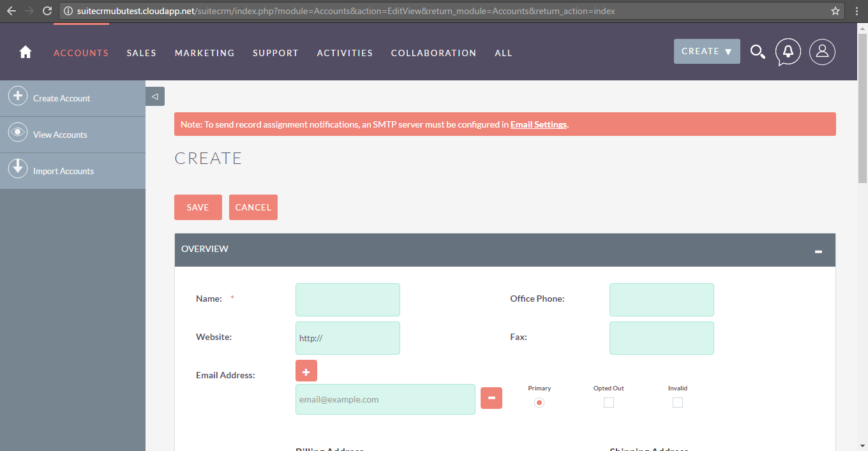Check the Opted Out checkbox
The width and height of the screenshot is (868, 451).
[x=609, y=403]
